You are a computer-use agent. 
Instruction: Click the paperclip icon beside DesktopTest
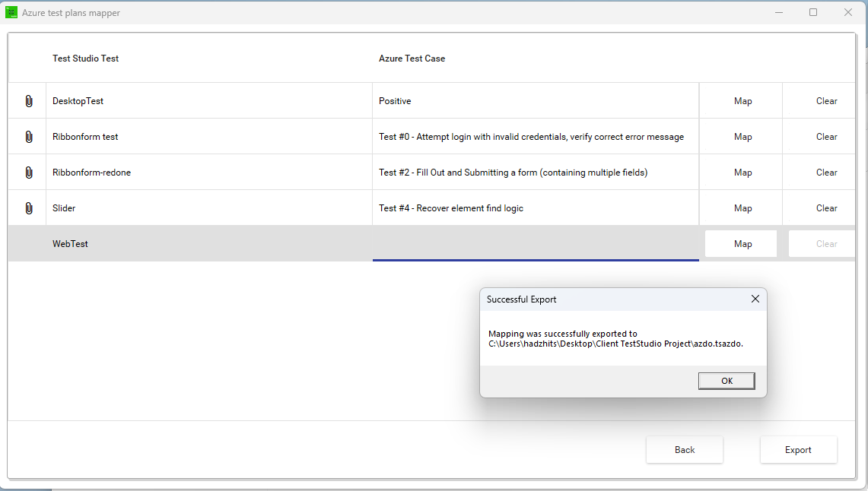(x=29, y=101)
